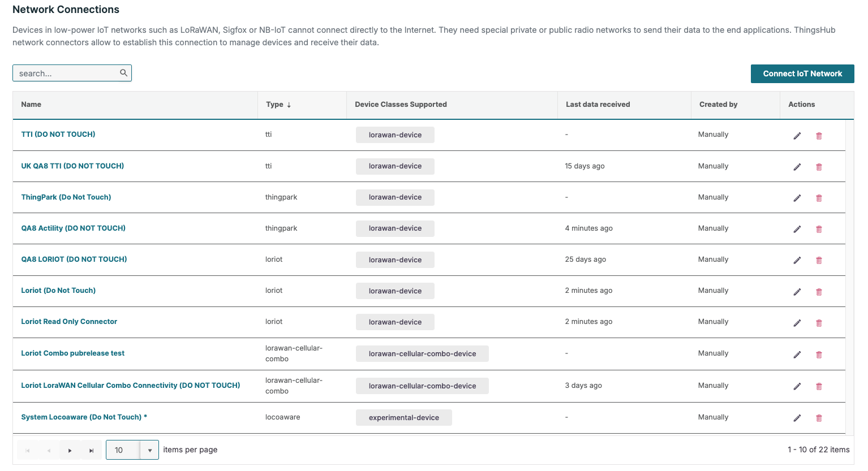The width and height of the screenshot is (868, 471).
Task: Open Loriot LoraWAN Cellular Combo Connectivity link
Action: [130, 386]
